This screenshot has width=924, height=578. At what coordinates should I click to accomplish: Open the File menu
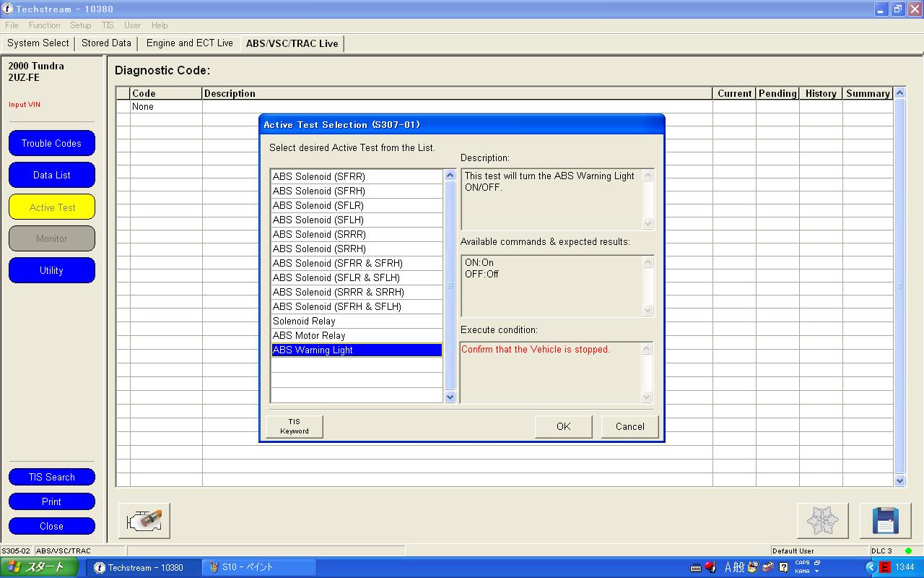coord(12,25)
